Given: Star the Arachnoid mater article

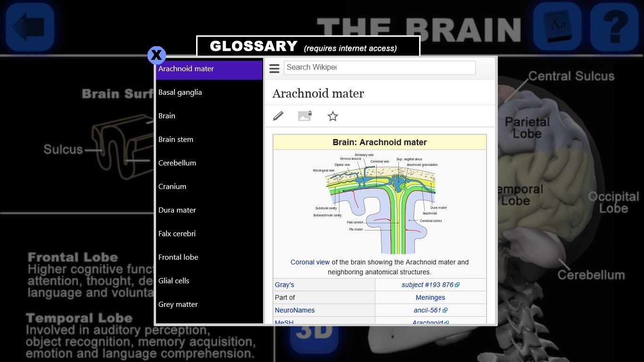Looking at the screenshot, I should pyautogui.click(x=333, y=116).
